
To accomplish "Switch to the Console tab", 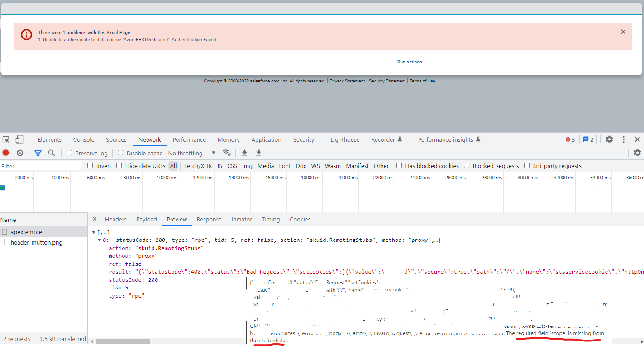I will [x=84, y=139].
